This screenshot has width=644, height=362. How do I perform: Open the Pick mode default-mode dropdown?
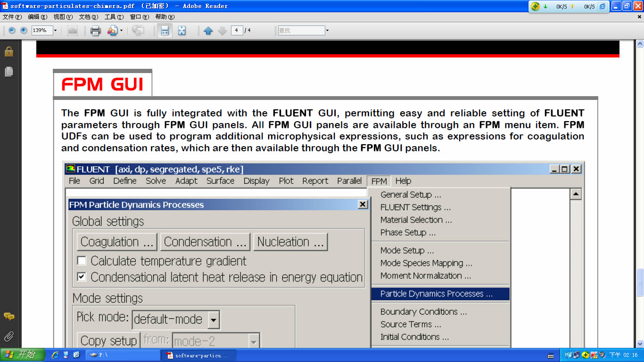tap(214, 320)
